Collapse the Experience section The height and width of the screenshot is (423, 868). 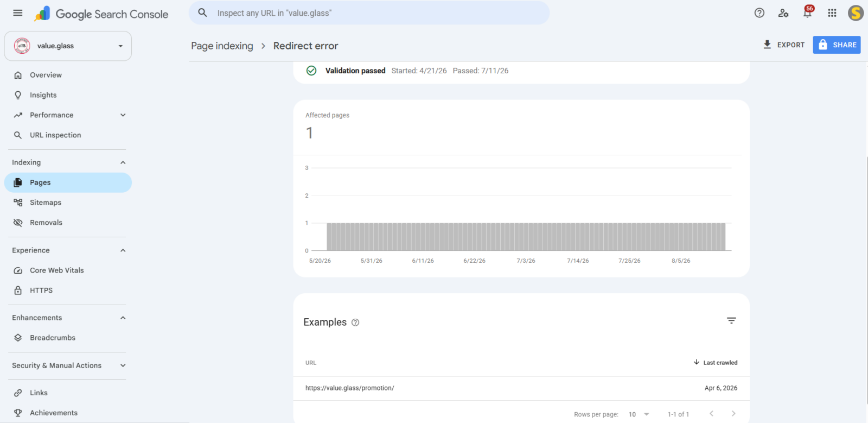point(123,250)
